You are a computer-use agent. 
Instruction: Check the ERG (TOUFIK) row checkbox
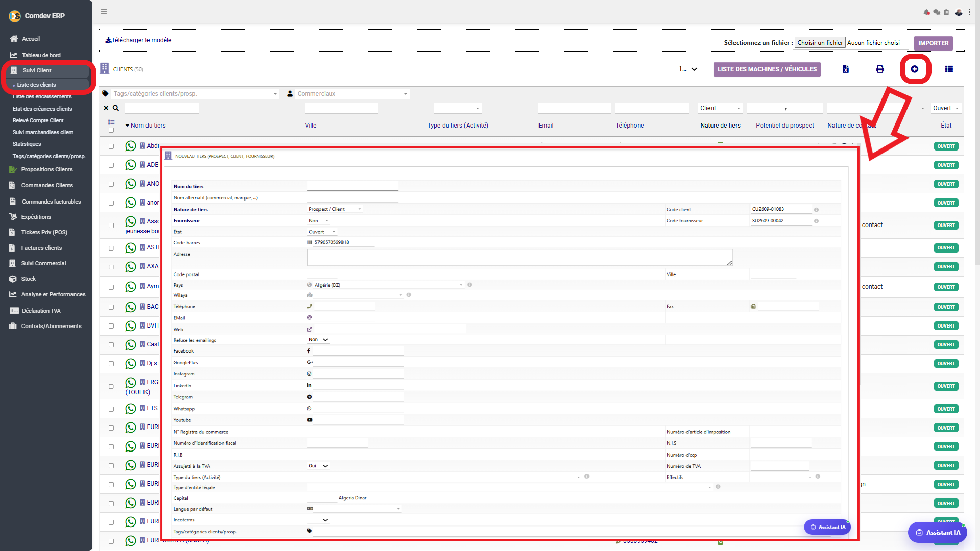111,387
